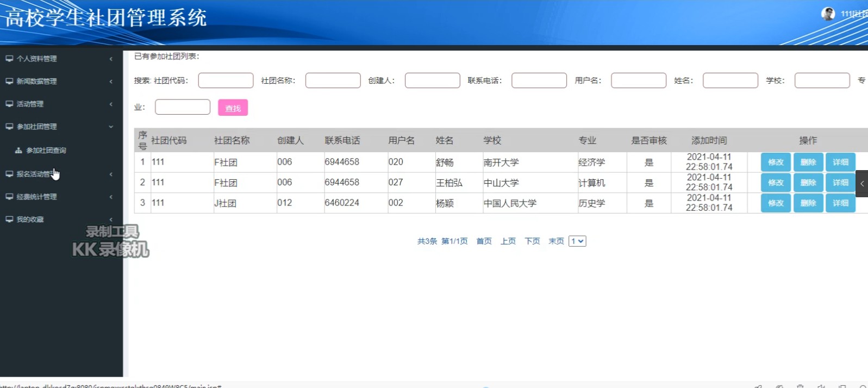Click the sitemap icon beside 参加社团查询
The image size is (868, 388).
coord(18,151)
